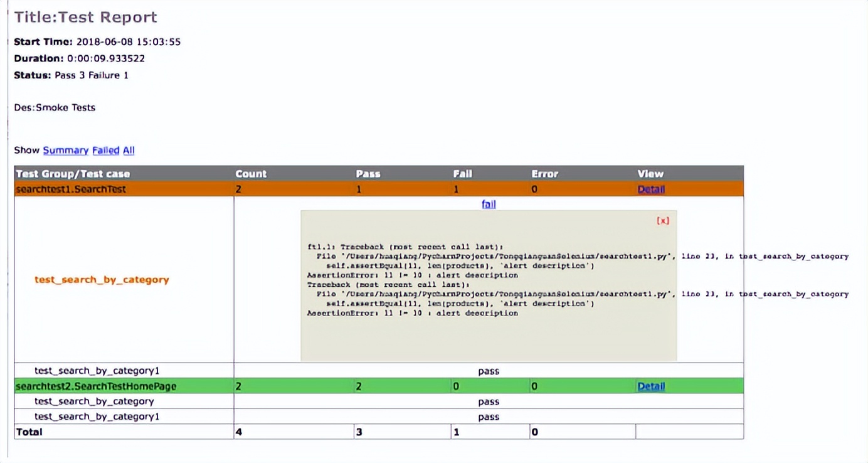Click the blue fail link above traceback
868x463 pixels.
[x=489, y=204]
